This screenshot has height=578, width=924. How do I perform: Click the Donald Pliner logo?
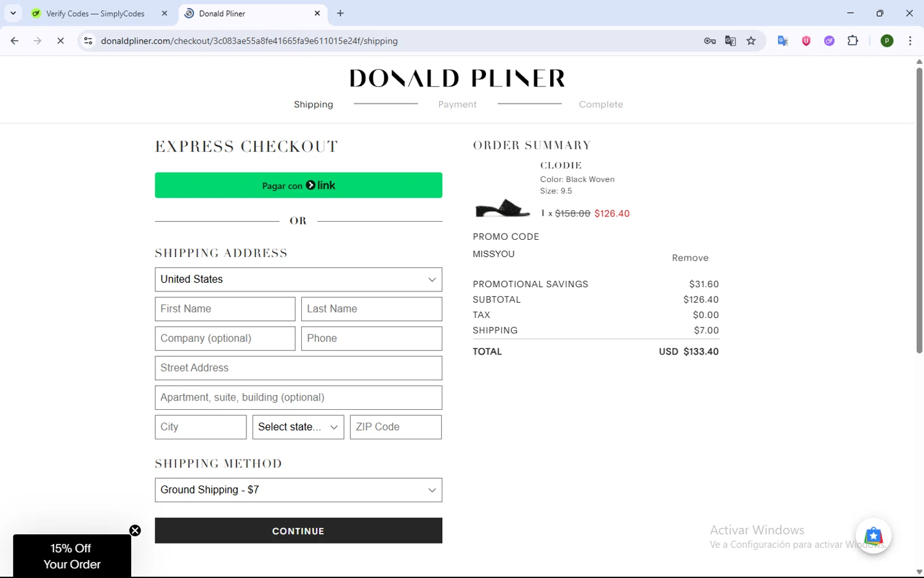(457, 78)
